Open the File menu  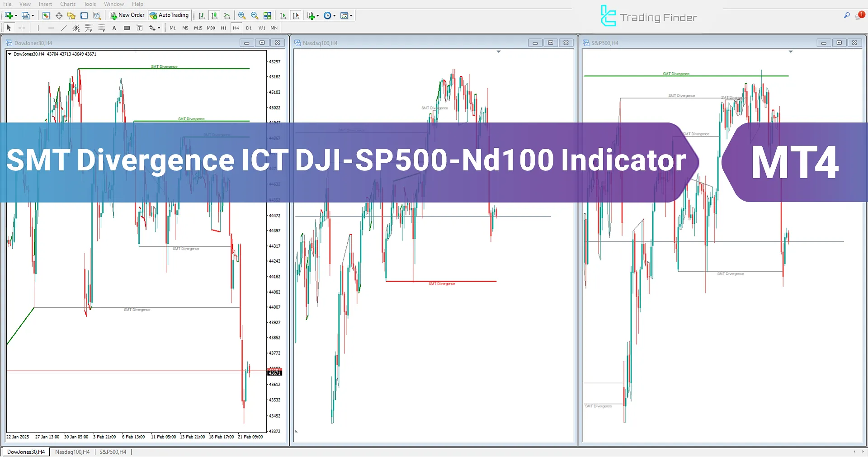(7, 4)
